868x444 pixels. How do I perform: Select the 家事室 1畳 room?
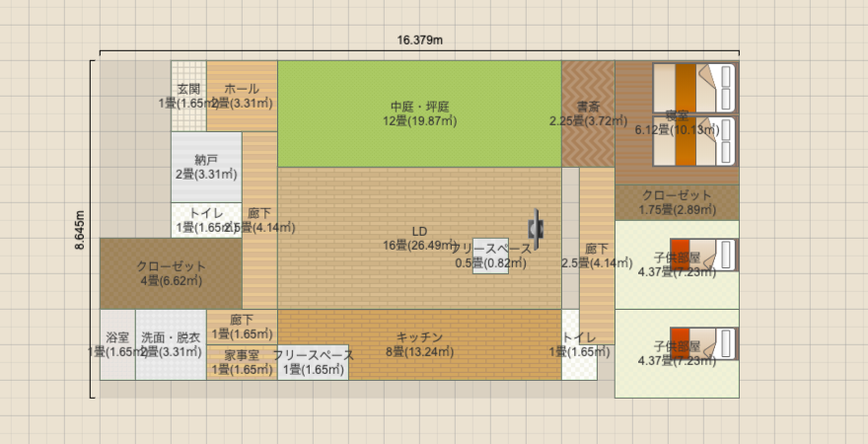point(242,362)
